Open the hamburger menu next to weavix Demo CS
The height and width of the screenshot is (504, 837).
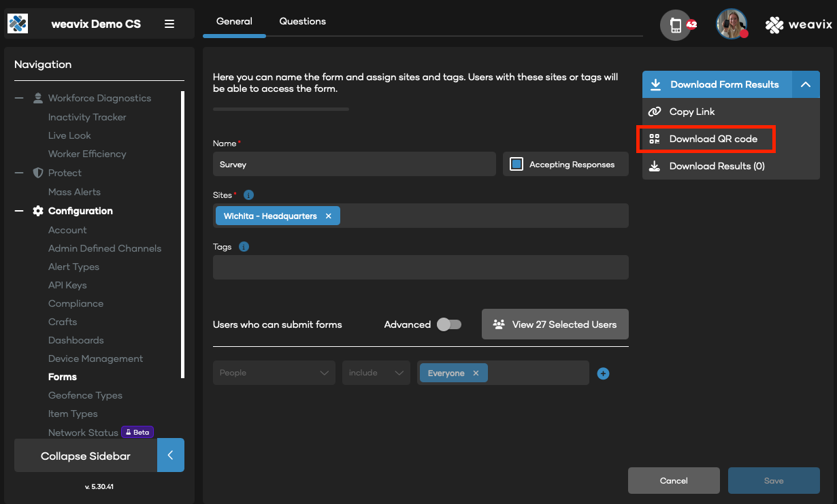pyautogui.click(x=169, y=24)
